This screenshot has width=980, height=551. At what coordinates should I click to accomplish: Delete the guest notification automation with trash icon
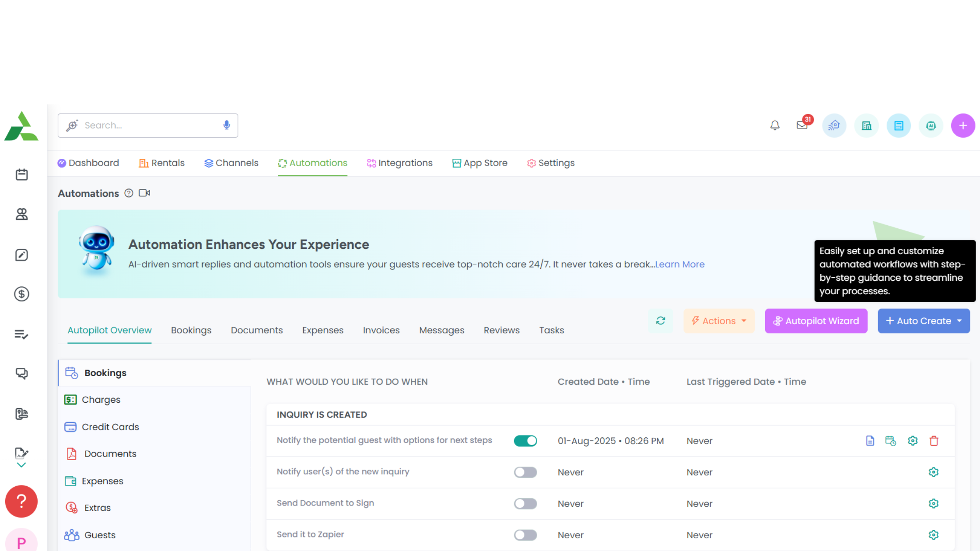(934, 441)
